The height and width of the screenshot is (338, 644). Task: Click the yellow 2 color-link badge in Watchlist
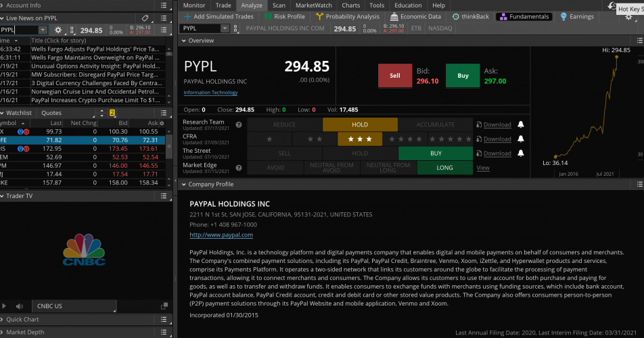tap(112, 113)
